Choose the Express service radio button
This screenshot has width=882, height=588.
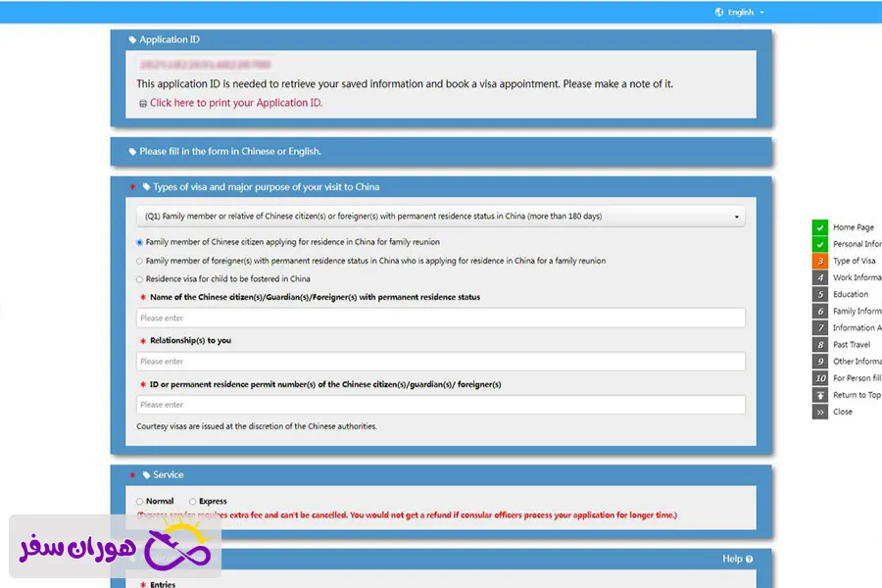click(x=193, y=502)
